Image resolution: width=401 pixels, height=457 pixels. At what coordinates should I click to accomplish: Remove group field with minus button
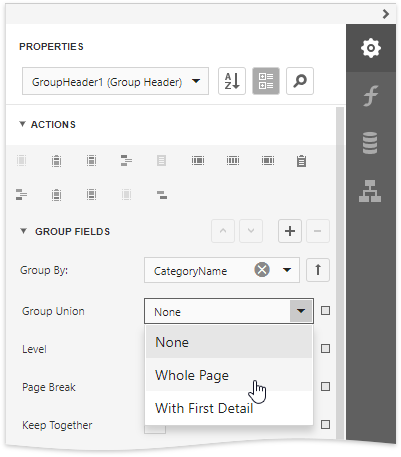[318, 231]
